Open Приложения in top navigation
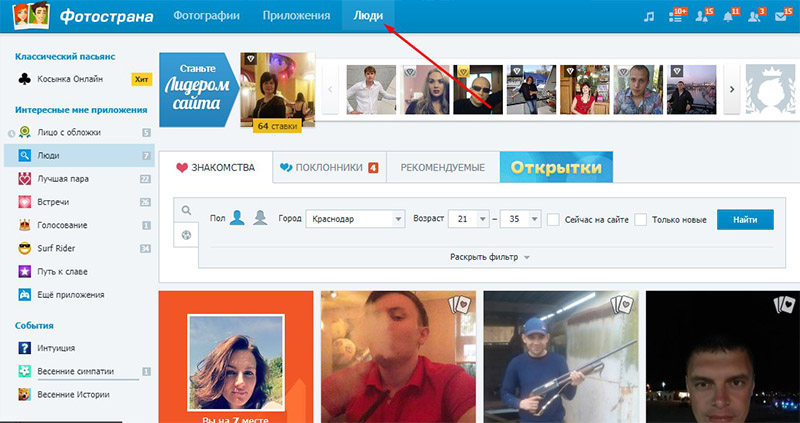 click(296, 16)
